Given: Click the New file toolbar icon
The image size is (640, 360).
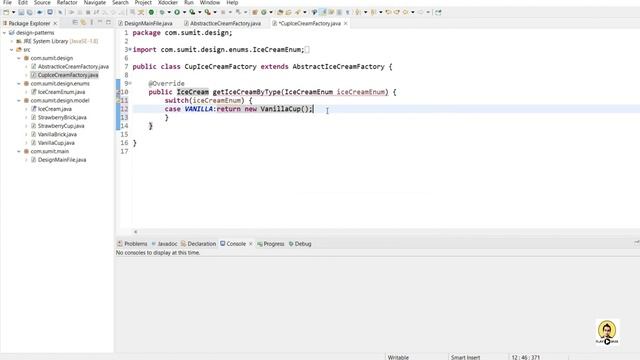Looking at the screenshot, I should pos(6,12).
